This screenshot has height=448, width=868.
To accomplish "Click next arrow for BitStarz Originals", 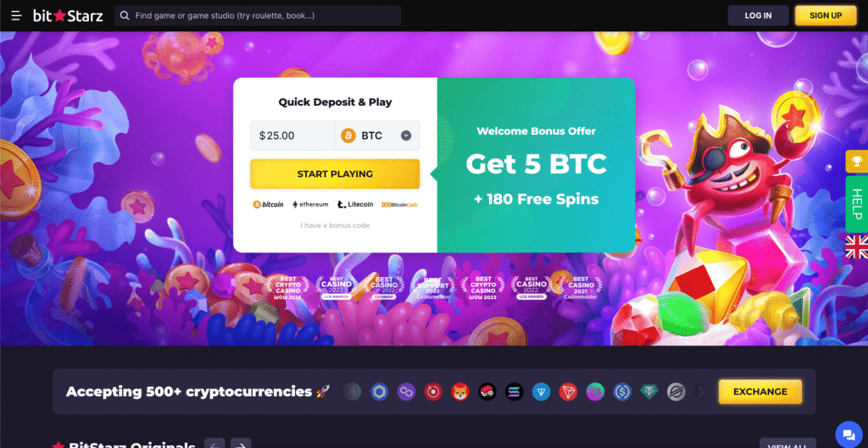I will pyautogui.click(x=241, y=444).
